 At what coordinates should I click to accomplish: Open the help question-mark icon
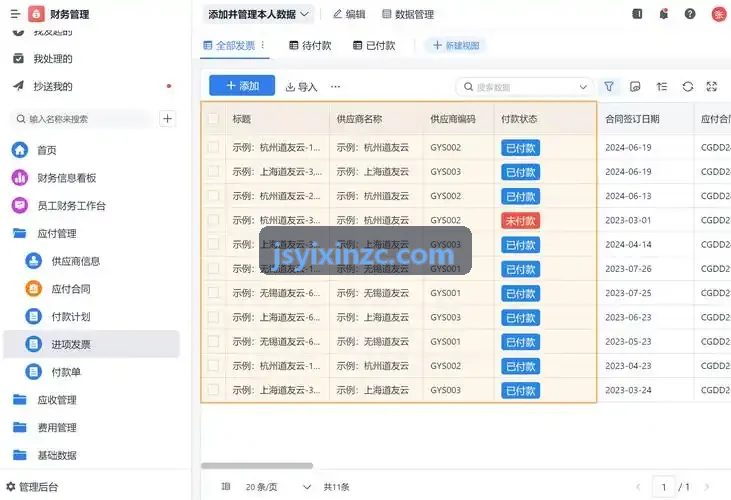(x=690, y=14)
